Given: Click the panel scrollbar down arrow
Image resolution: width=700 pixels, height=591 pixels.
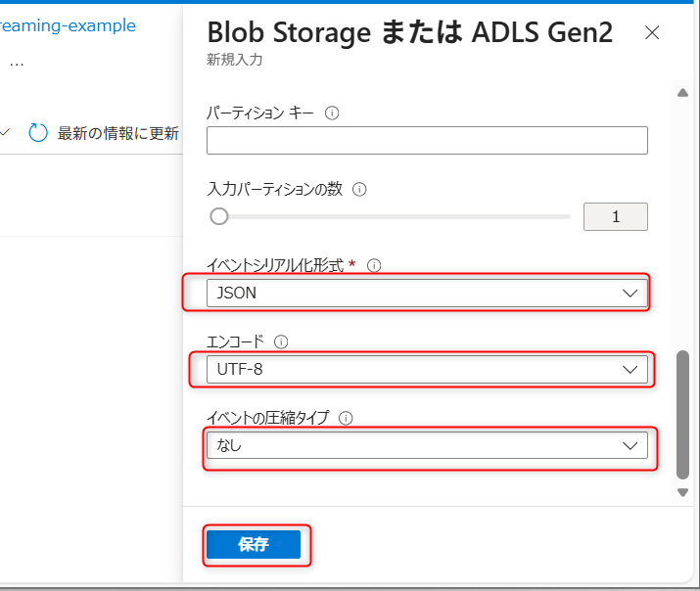Looking at the screenshot, I should pos(683,492).
